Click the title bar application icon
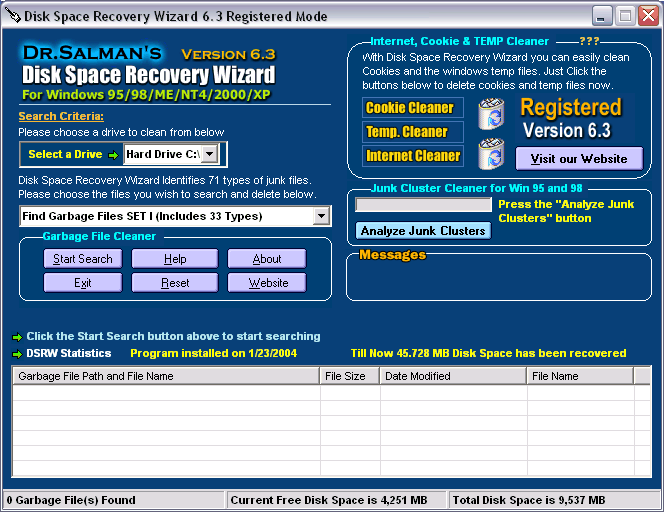 [13, 16]
